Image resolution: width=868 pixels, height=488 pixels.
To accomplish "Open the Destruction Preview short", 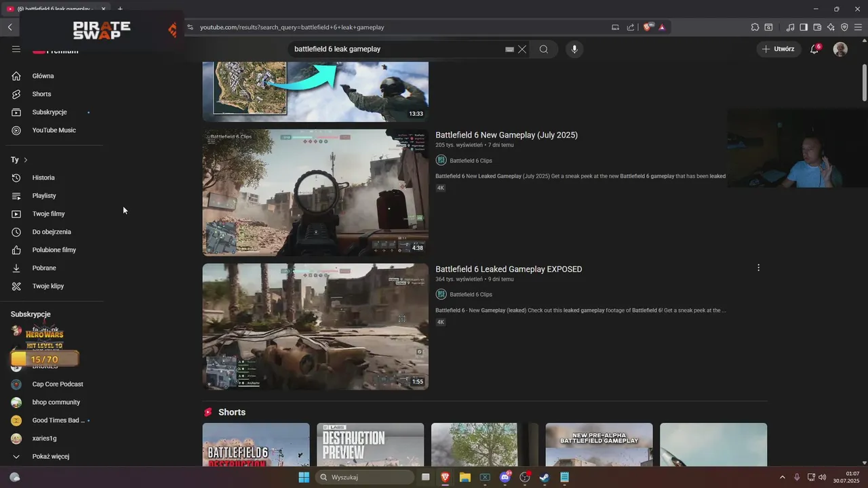I will [x=370, y=445].
